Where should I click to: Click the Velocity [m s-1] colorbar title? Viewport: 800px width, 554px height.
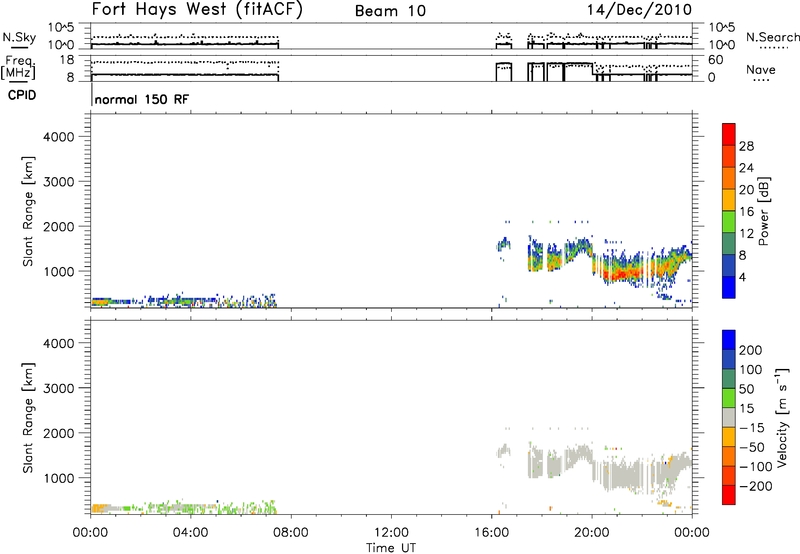tap(782, 417)
